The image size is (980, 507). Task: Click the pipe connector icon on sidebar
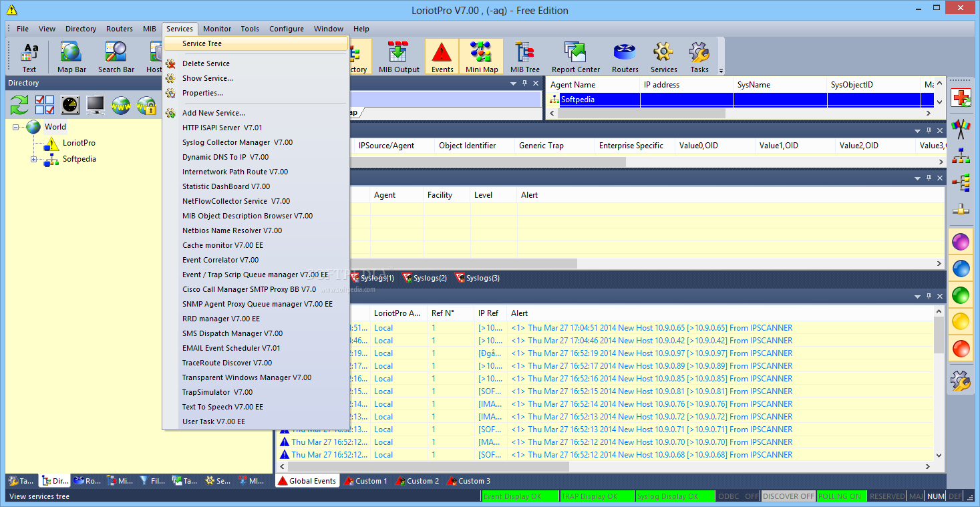[961, 210]
